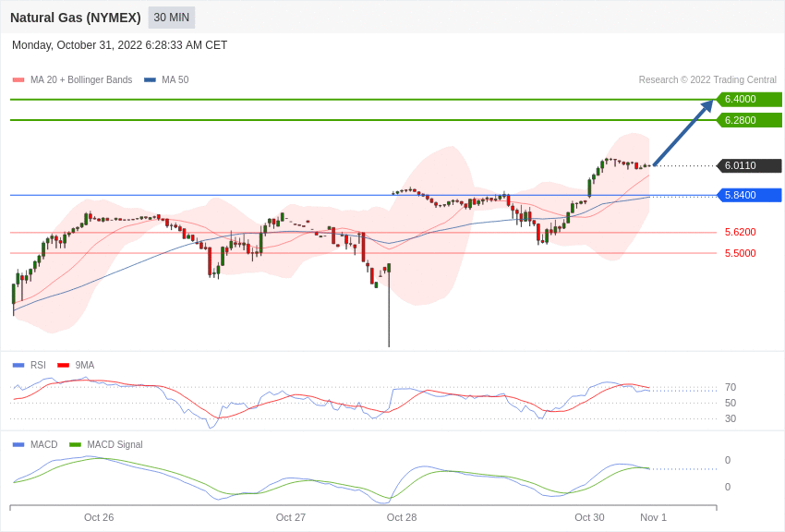Image resolution: width=785 pixels, height=532 pixels.
Task: Jump to the Nov 1 date marker
Action: [653, 517]
